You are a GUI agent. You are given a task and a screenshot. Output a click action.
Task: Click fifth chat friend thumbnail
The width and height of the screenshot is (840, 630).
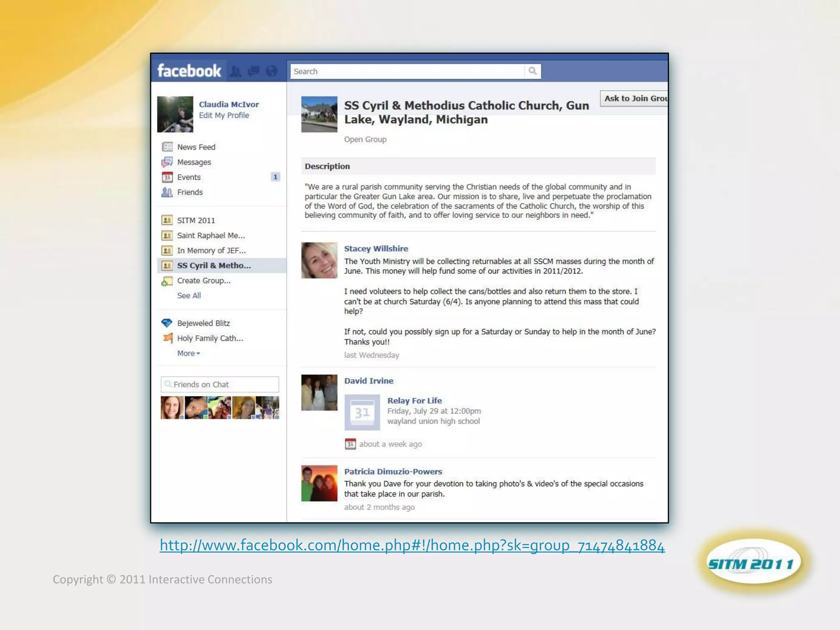coord(267,407)
